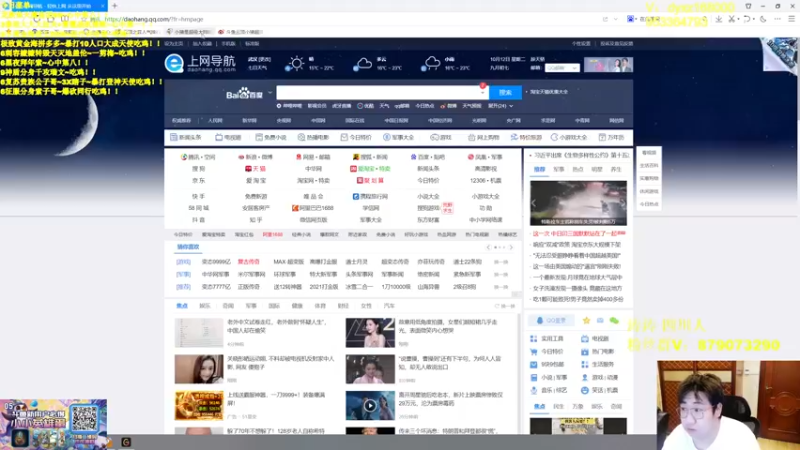Expand the search engine selector arrow
800x450 pixels.
click(270, 92)
